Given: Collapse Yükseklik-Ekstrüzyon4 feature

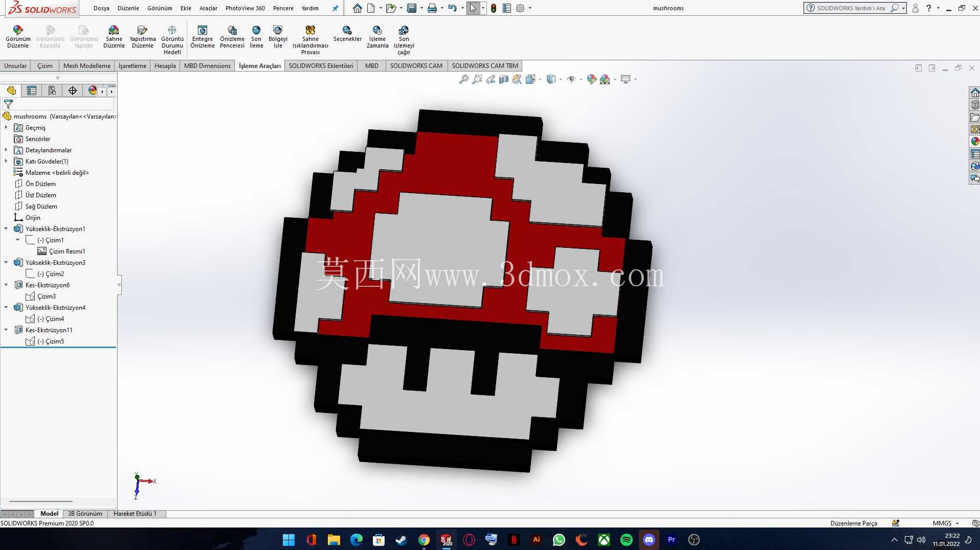Looking at the screenshot, I should click(x=6, y=307).
